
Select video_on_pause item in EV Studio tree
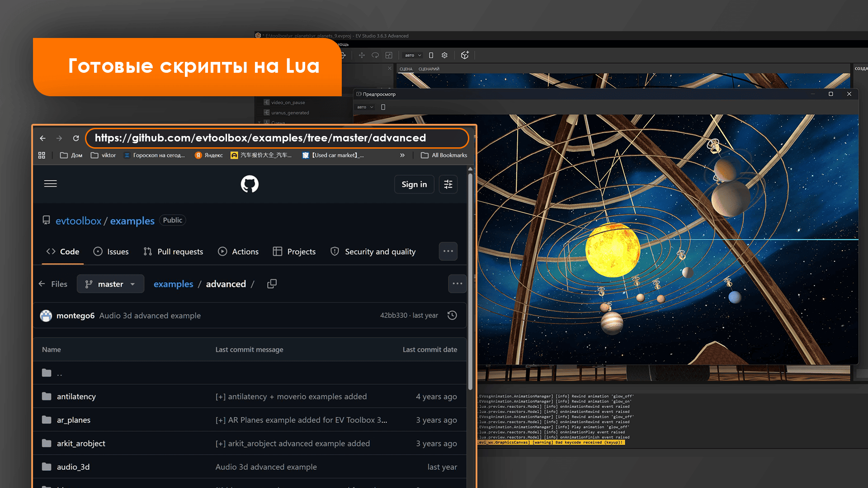[x=288, y=103]
